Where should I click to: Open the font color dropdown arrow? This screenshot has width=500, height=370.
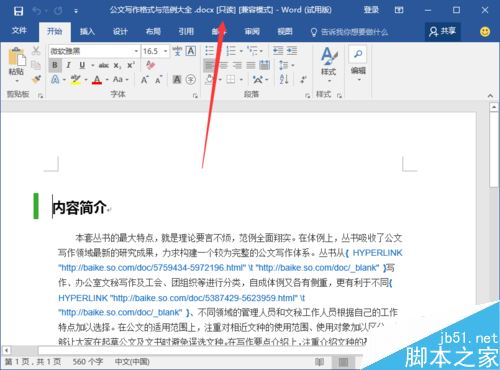click(x=107, y=80)
